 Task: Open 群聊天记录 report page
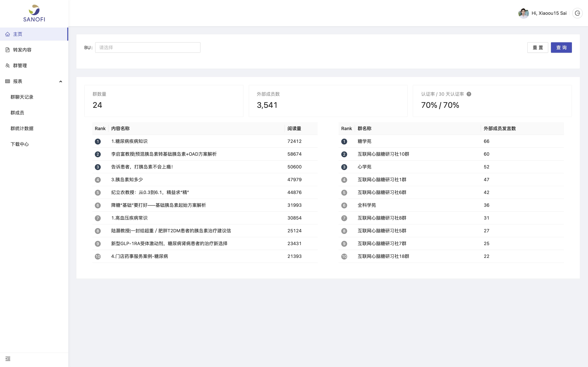(22, 97)
